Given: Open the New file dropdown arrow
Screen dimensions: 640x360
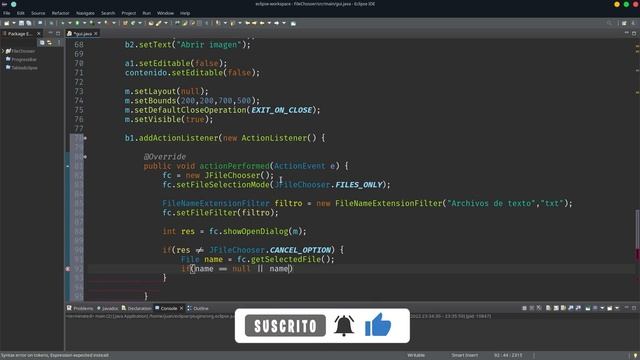Looking at the screenshot, I should click(13, 23).
